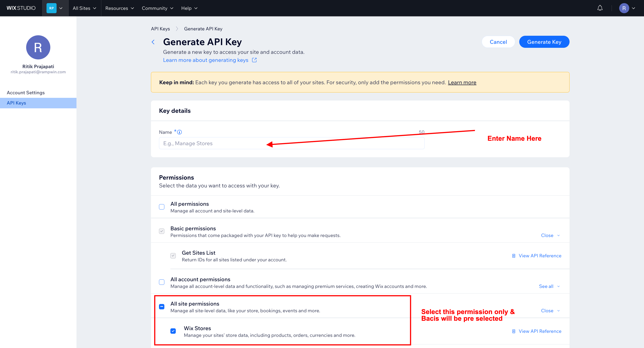
Task: Click the RP workspace badge icon
Action: pos(51,8)
